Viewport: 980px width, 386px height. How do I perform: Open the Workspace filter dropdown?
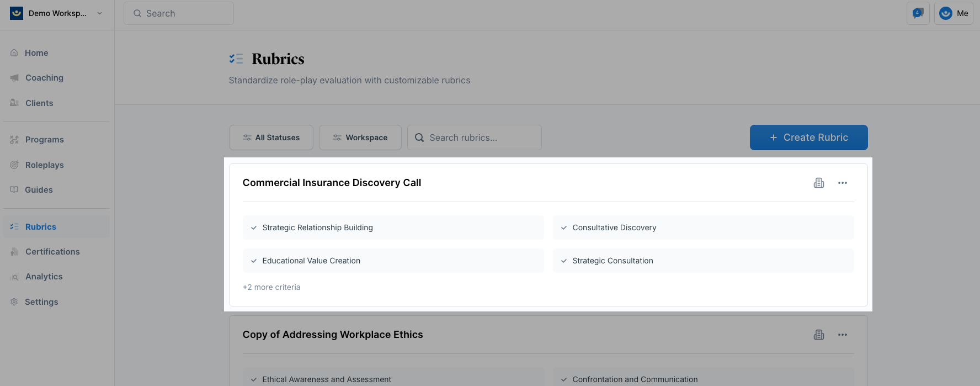click(x=360, y=138)
